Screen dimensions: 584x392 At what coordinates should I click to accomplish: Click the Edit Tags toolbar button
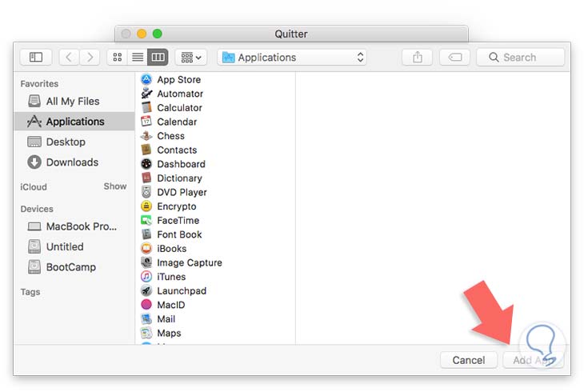click(x=454, y=58)
